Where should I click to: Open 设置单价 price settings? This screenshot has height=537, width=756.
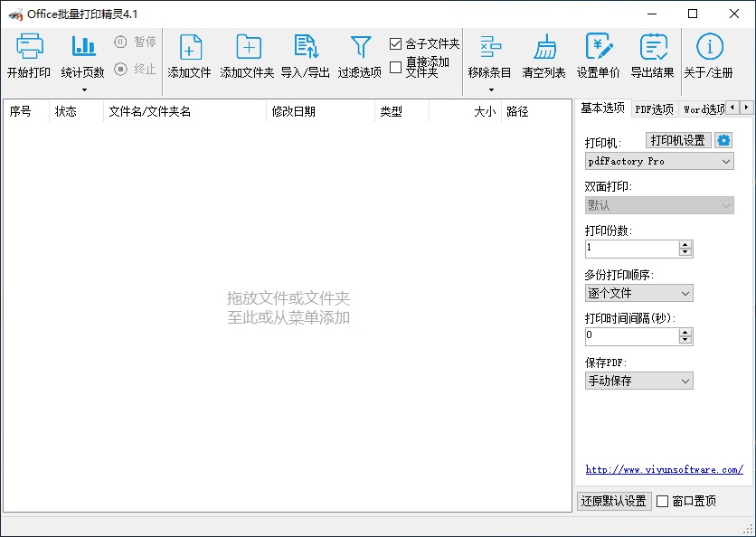pyautogui.click(x=599, y=48)
